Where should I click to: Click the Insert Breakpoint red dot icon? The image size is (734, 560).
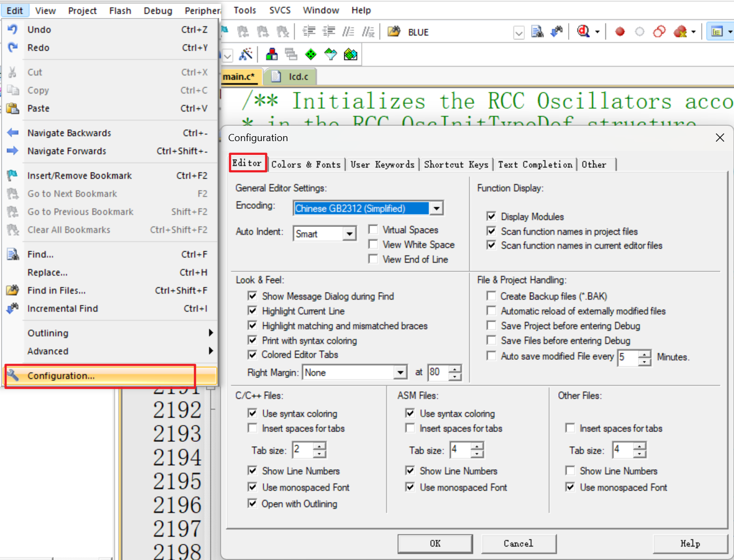click(x=620, y=32)
